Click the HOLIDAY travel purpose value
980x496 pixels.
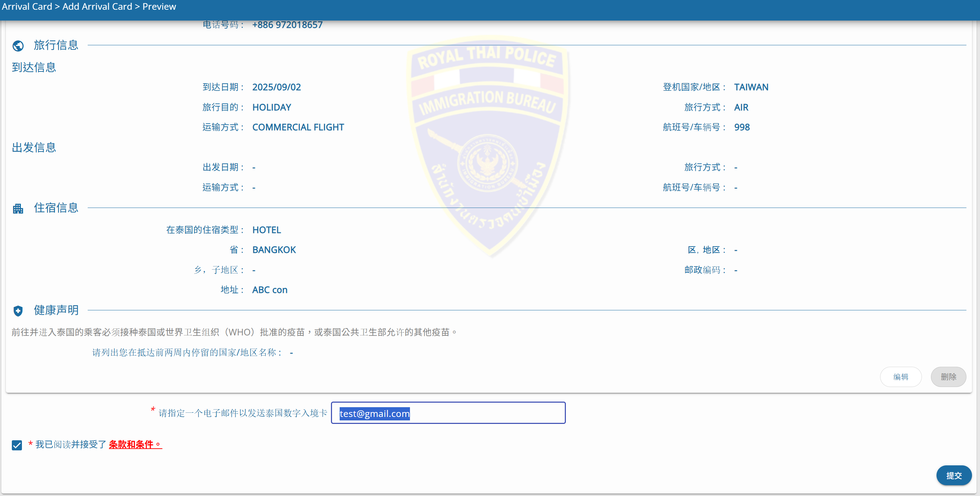click(272, 107)
